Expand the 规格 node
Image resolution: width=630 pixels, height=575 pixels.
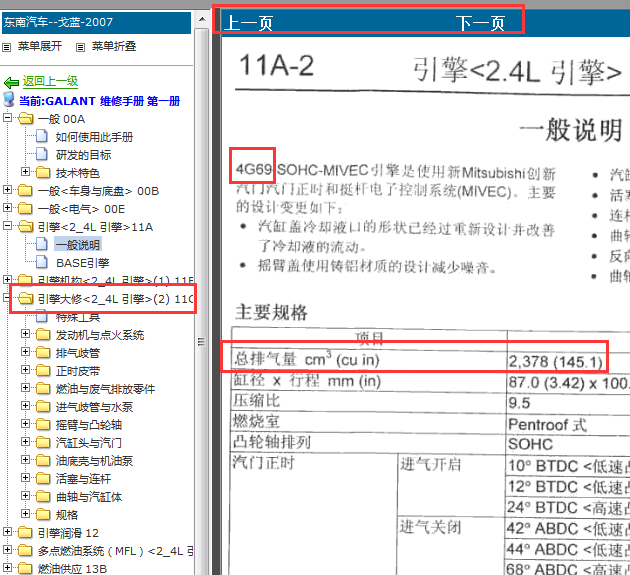(25, 513)
